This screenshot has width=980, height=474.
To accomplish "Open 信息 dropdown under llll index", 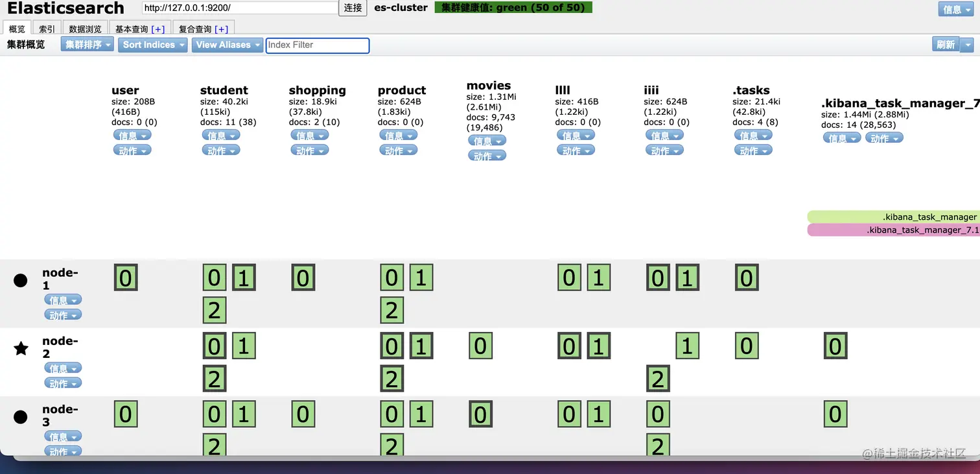I will [x=576, y=135].
